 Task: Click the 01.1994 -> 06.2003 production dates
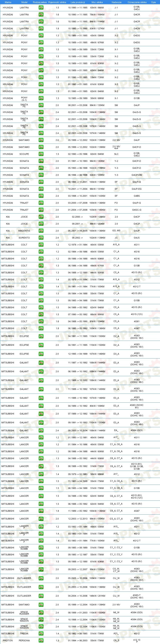coord(78,641)
